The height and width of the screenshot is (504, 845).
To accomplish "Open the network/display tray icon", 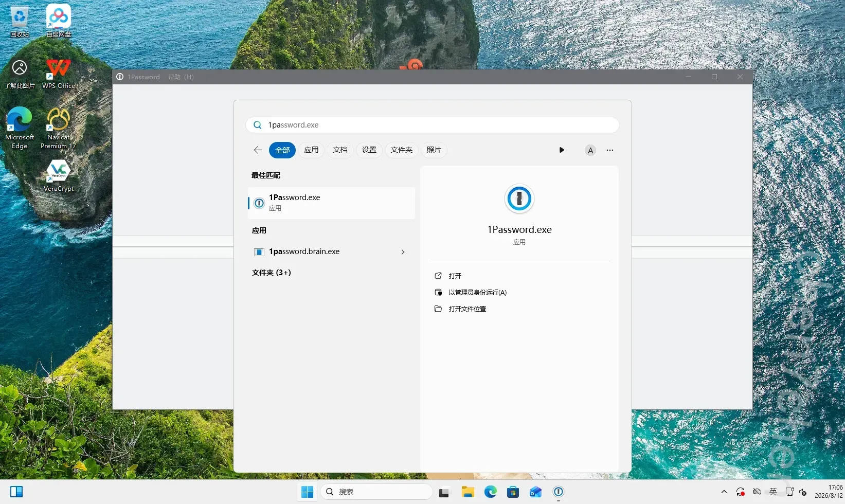I will click(x=789, y=492).
